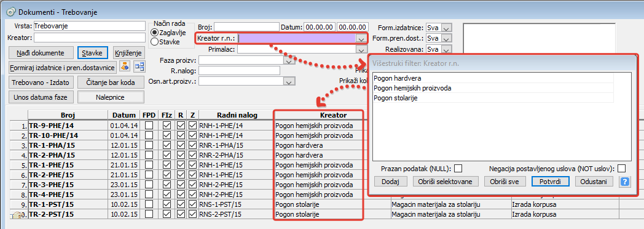Viewport: 644px width, 229px height.
Task: Click the Nađi dokumente button
Action: [x=41, y=52]
